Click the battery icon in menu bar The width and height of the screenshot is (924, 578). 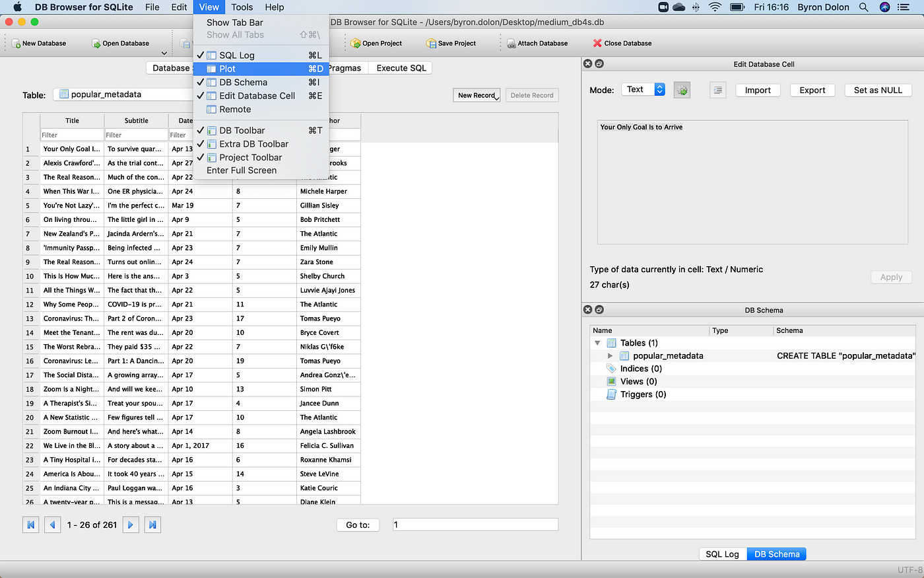[x=737, y=7]
